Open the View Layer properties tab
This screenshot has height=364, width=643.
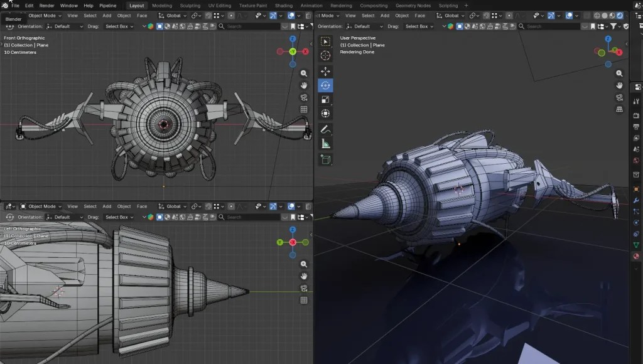636,138
